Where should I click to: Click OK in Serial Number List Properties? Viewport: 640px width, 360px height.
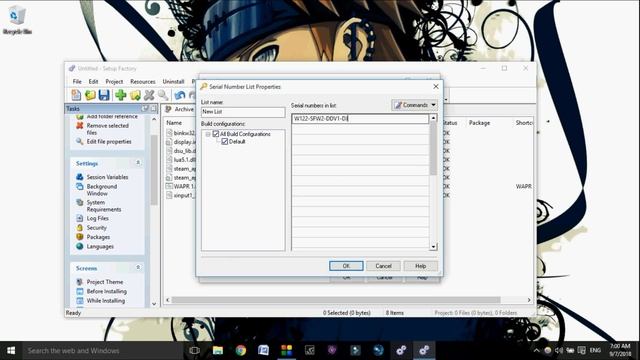[x=346, y=266]
